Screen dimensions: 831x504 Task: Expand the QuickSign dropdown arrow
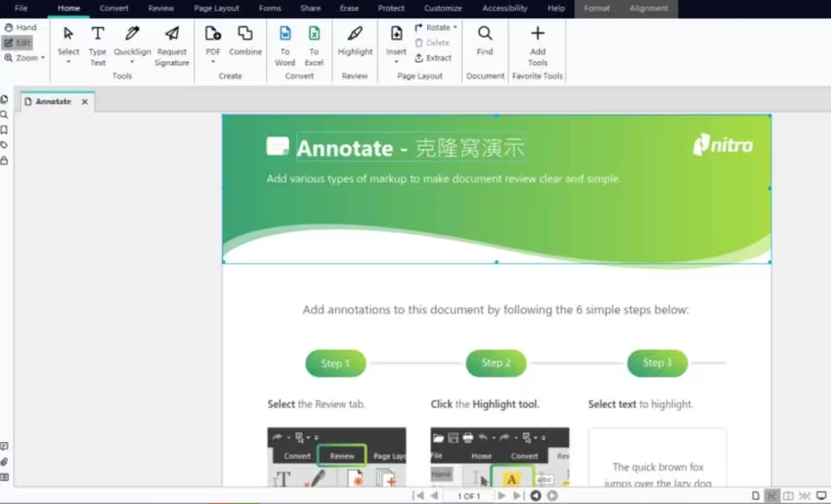click(132, 62)
